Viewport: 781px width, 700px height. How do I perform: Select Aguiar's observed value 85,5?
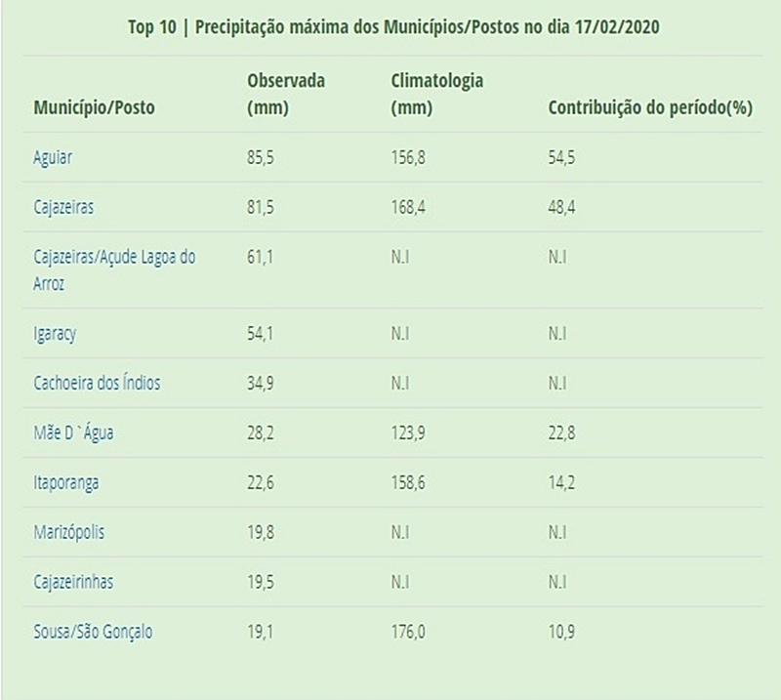[x=259, y=154]
